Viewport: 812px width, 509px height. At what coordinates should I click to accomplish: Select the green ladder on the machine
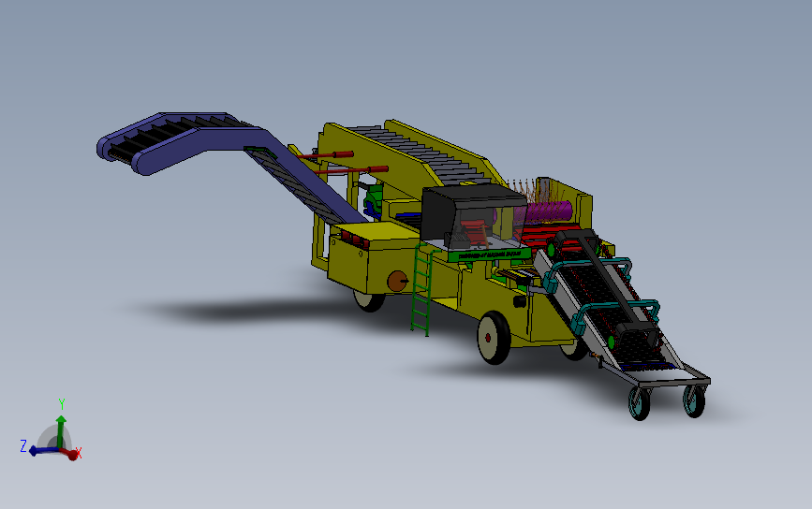pyautogui.click(x=422, y=290)
